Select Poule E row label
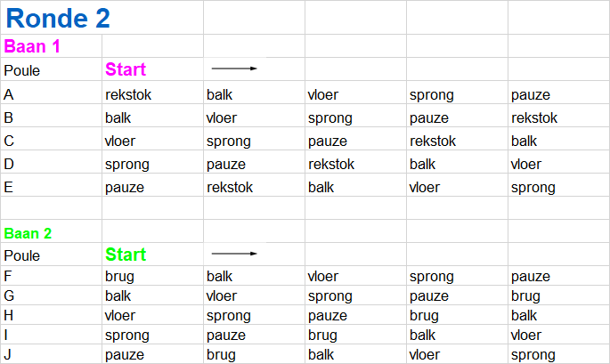Screen dimensions: 610x364 pos(52,187)
